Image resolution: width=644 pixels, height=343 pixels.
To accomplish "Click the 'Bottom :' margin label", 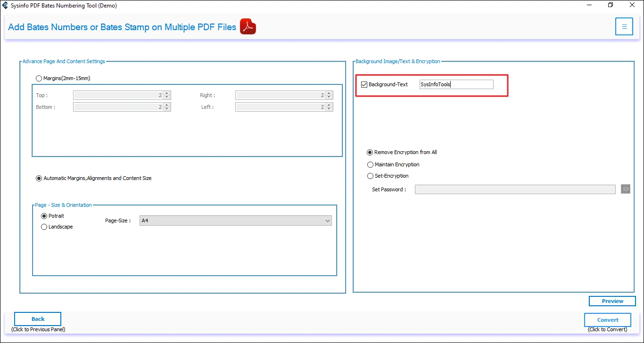I will pyautogui.click(x=45, y=107).
